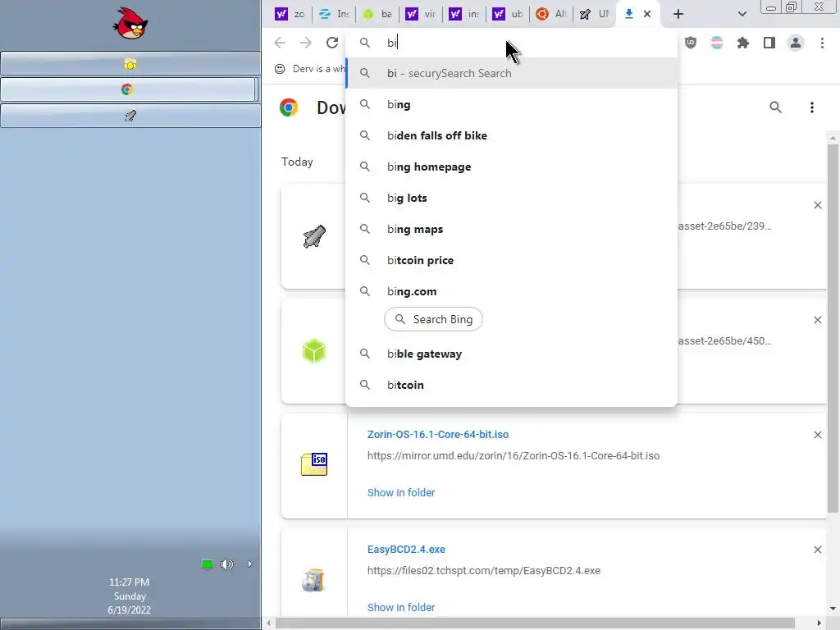Click the ISO file icon

point(314,464)
